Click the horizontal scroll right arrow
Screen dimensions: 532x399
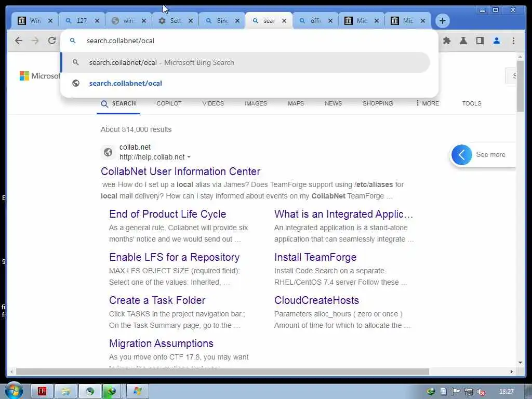[x=512, y=371]
